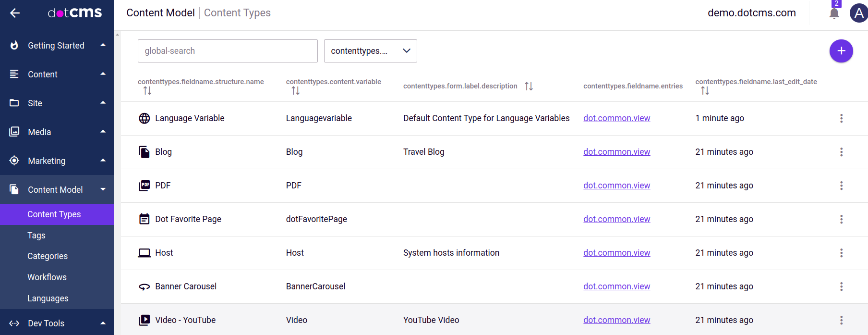Click the demo.dotcms.com site name
Image resolution: width=868 pixels, height=335 pixels.
pyautogui.click(x=752, y=13)
